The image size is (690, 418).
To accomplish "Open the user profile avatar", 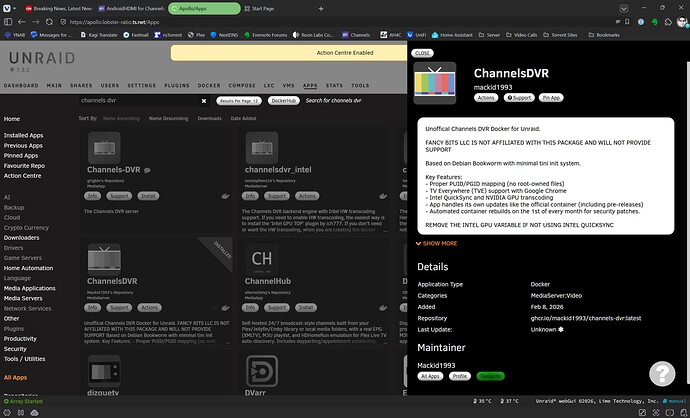I will [x=682, y=22].
